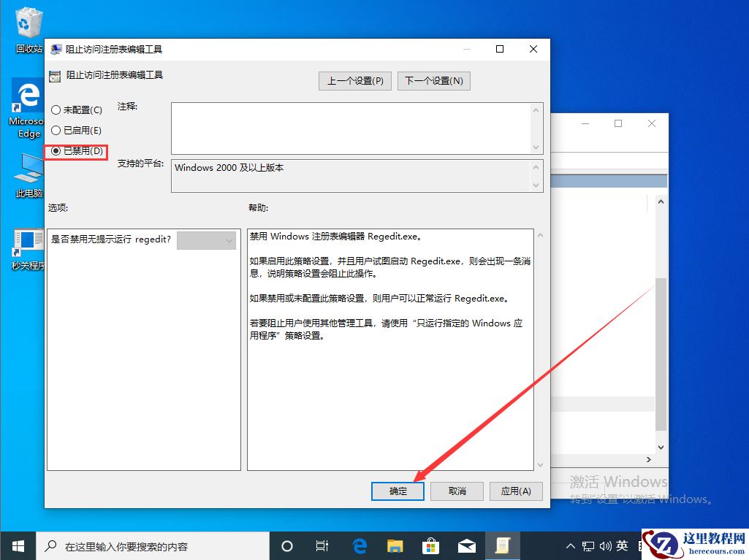Image resolution: width=749 pixels, height=560 pixels.
Task: Launch File Explorer from the taskbar
Action: pos(395,545)
